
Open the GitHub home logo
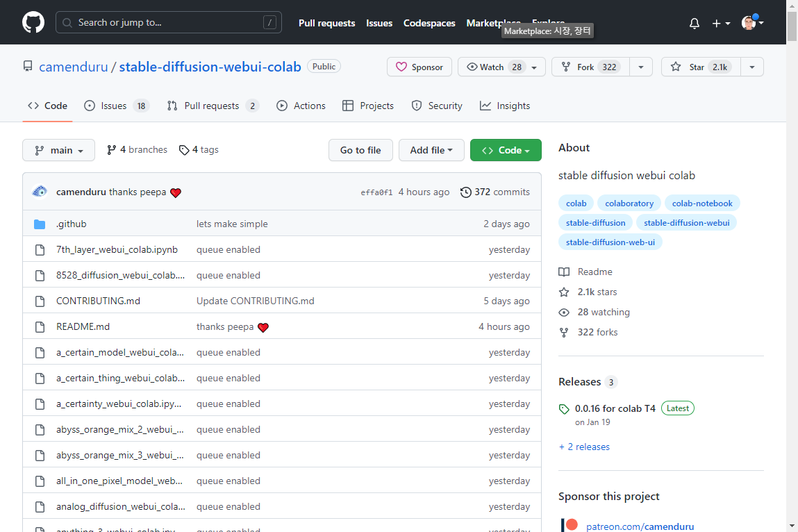33,22
